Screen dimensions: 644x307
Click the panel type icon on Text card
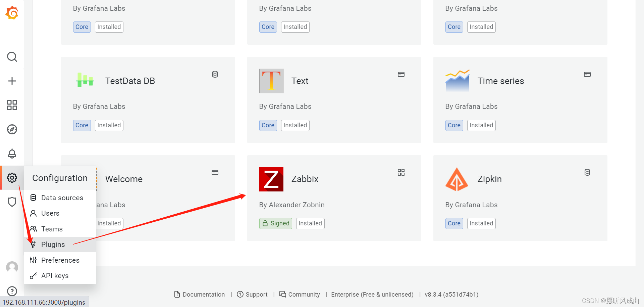401,74
